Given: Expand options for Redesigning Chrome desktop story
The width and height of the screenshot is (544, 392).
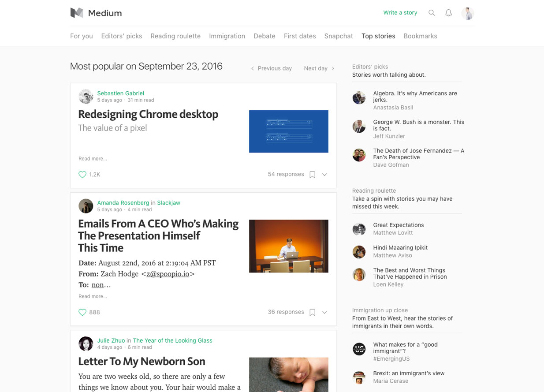Looking at the screenshot, I should coord(324,175).
